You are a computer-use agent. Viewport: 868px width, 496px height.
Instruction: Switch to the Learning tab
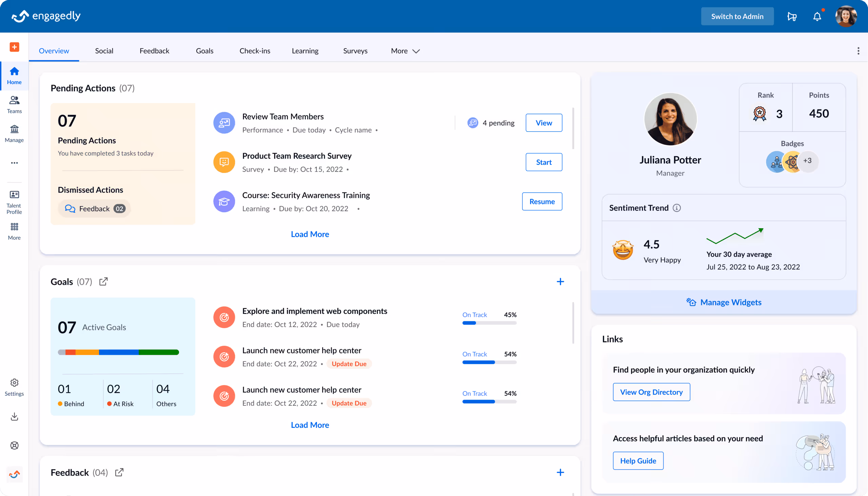click(305, 51)
